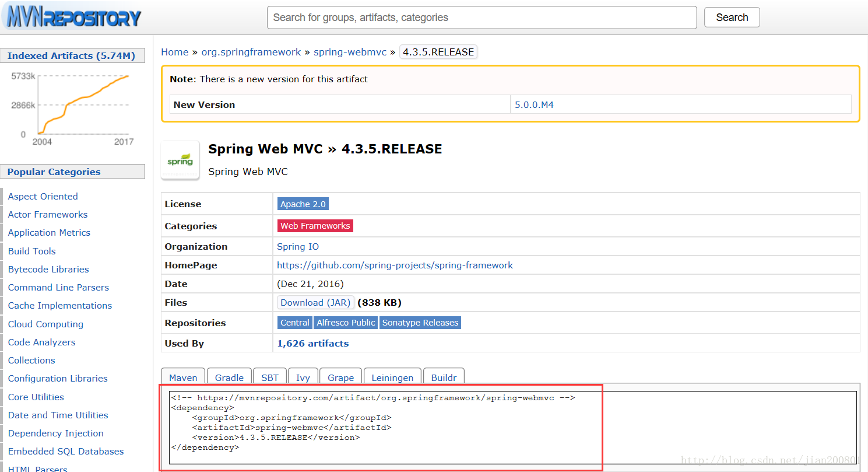
Task: Go to Home breadcrumb
Action: coord(175,52)
